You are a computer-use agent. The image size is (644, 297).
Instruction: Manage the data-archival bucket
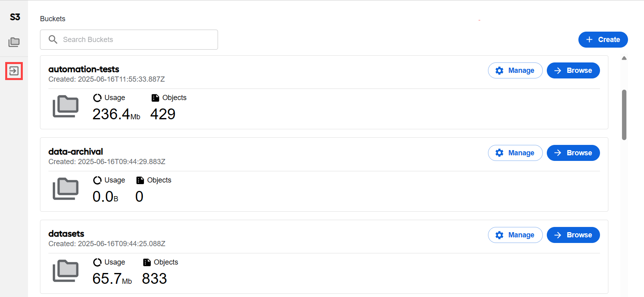(x=515, y=153)
